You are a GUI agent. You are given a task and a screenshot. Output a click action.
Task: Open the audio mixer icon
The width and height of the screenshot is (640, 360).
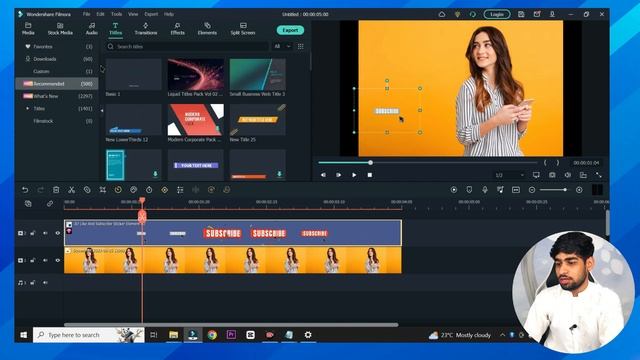(x=500, y=190)
